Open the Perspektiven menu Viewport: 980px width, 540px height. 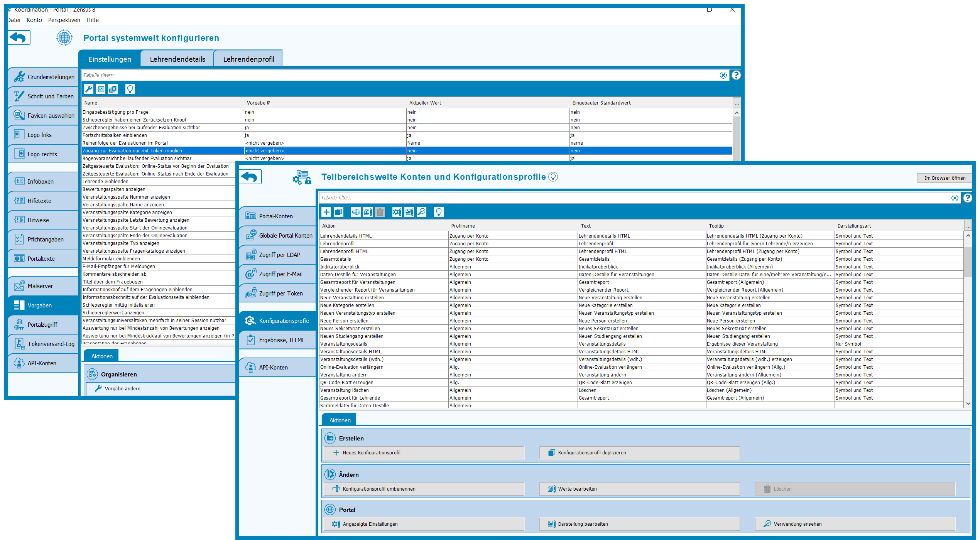64,20
